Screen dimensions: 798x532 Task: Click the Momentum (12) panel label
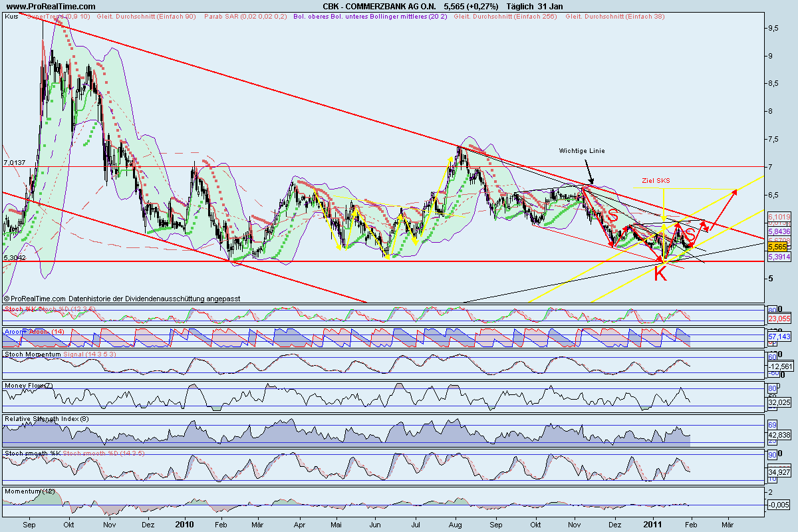pos(31,491)
